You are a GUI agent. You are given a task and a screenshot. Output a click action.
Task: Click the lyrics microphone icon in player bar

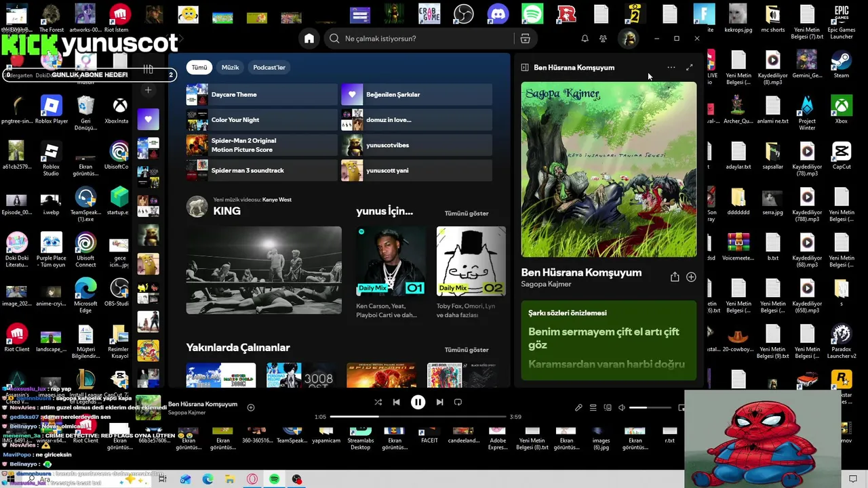point(578,407)
